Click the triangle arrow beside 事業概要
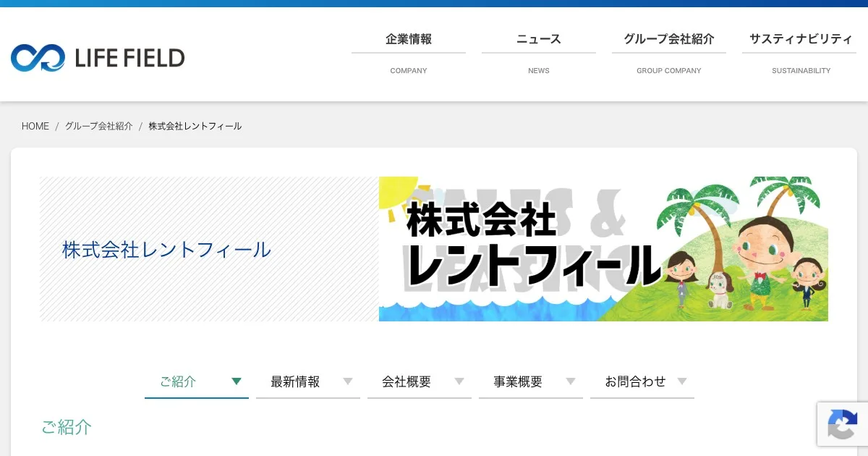The height and width of the screenshot is (456, 868). pos(571,381)
